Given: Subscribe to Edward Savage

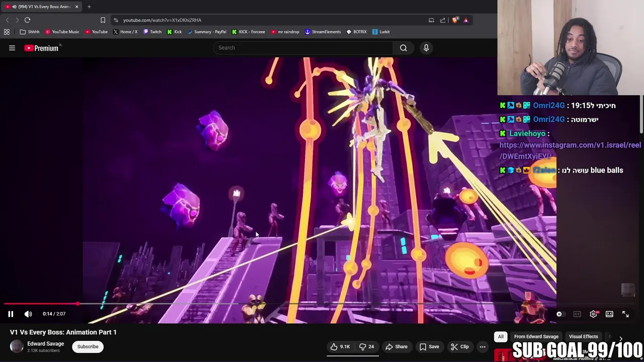Looking at the screenshot, I should click(x=88, y=346).
